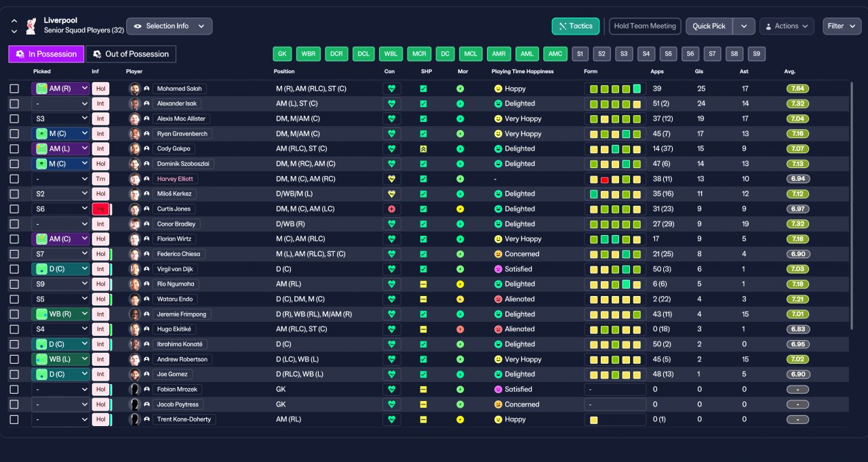Open Alexander Isak's picked position dropdown
This screenshot has width=868, height=462.
[60, 104]
